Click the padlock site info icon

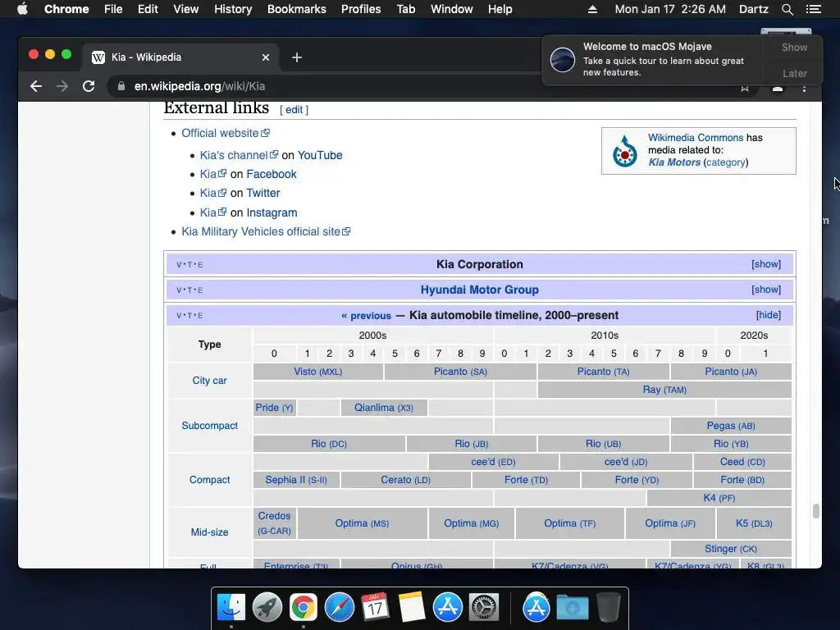click(x=121, y=86)
